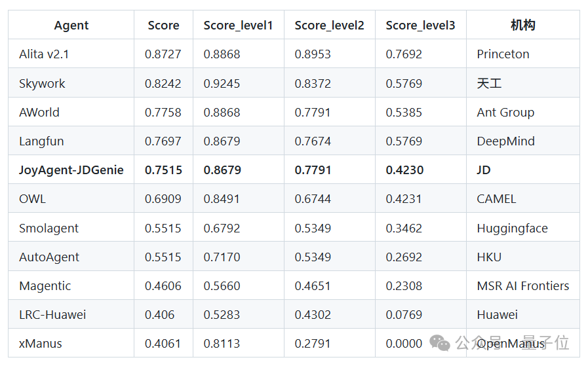Select the AutoAgent agent cell
This screenshot has height=366, width=588.
(71, 257)
